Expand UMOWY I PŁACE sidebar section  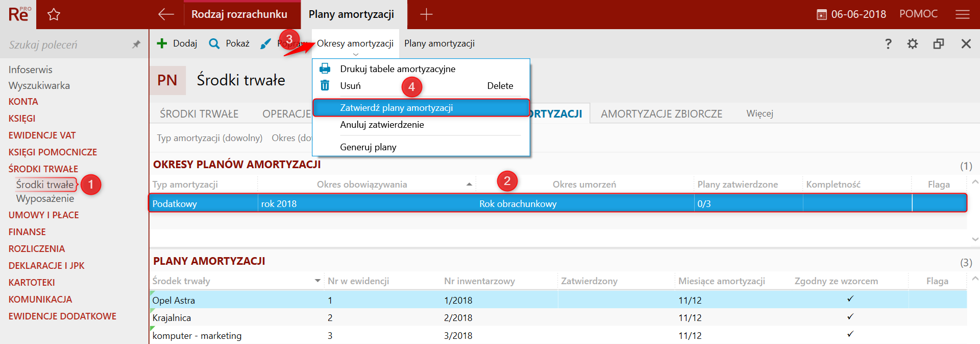pos(43,215)
